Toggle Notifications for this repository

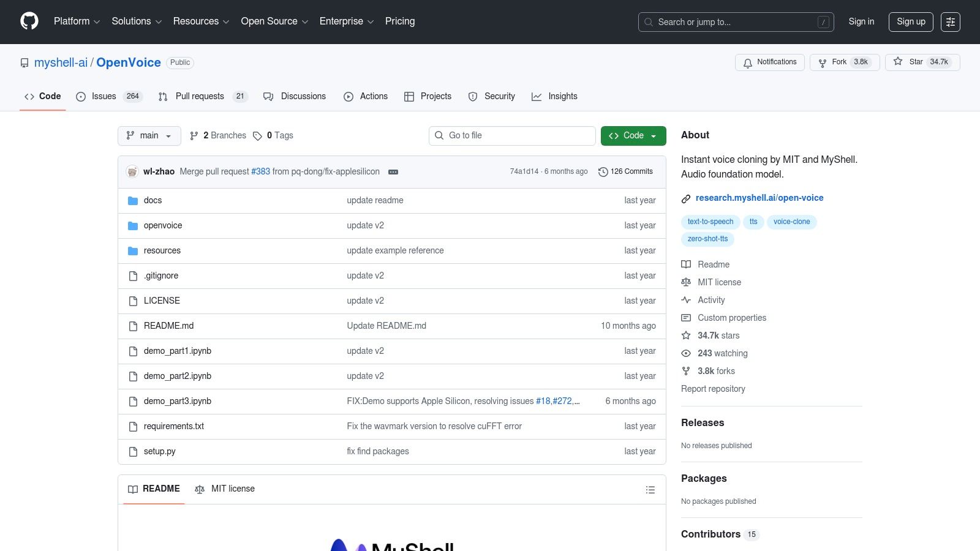769,62
